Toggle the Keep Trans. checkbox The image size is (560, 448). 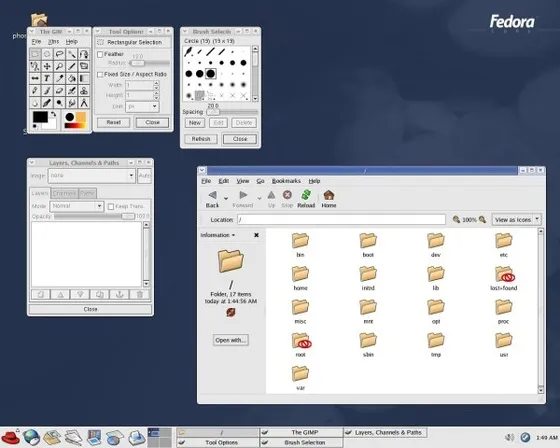[x=111, y=206]
